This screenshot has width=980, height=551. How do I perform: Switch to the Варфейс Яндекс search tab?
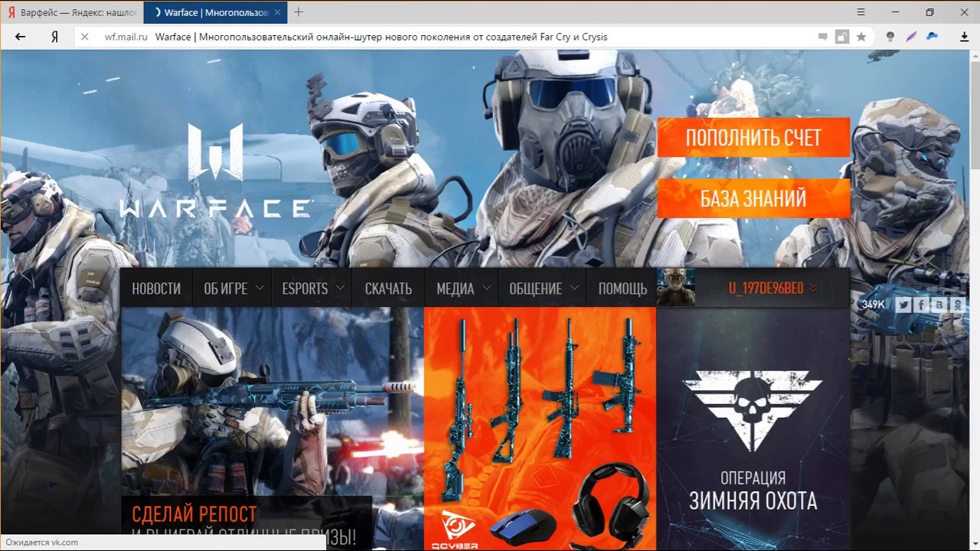(71, 12)
